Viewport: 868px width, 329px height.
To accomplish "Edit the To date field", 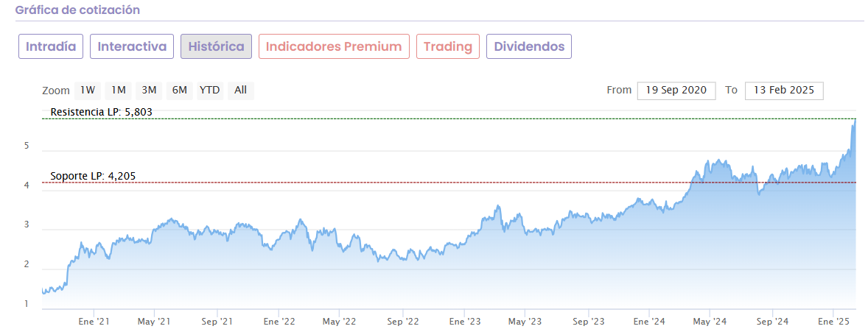I will coord(784,91).
